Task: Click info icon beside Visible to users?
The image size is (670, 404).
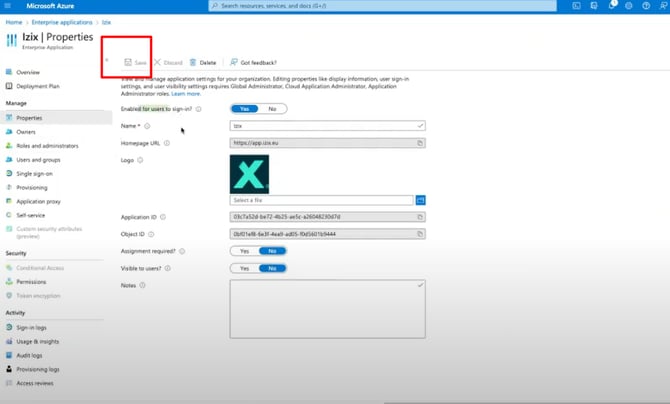Action: pos(168,268)
